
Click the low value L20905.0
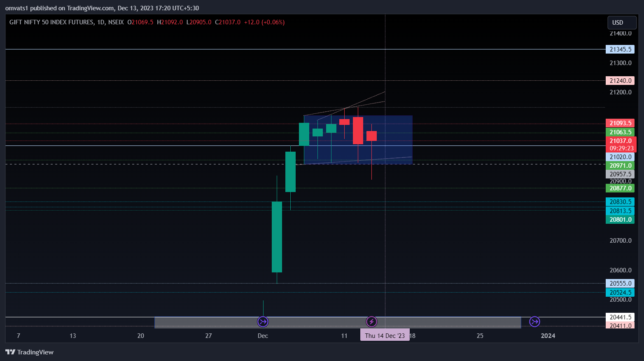click(199, 22)
